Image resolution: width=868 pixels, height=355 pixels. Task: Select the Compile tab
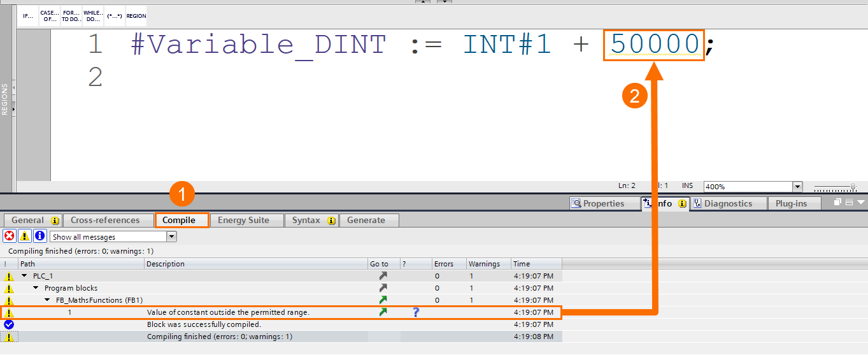182,220
